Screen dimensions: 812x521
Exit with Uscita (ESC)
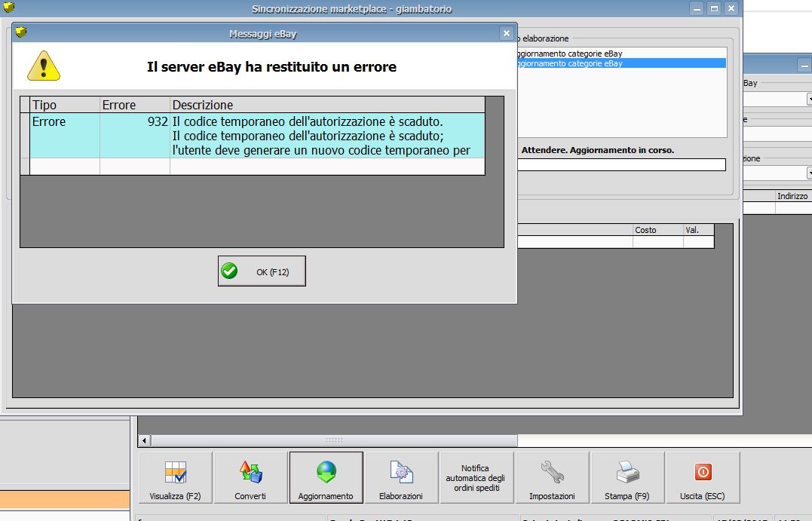pyautogui.click(x=703, y=477)
